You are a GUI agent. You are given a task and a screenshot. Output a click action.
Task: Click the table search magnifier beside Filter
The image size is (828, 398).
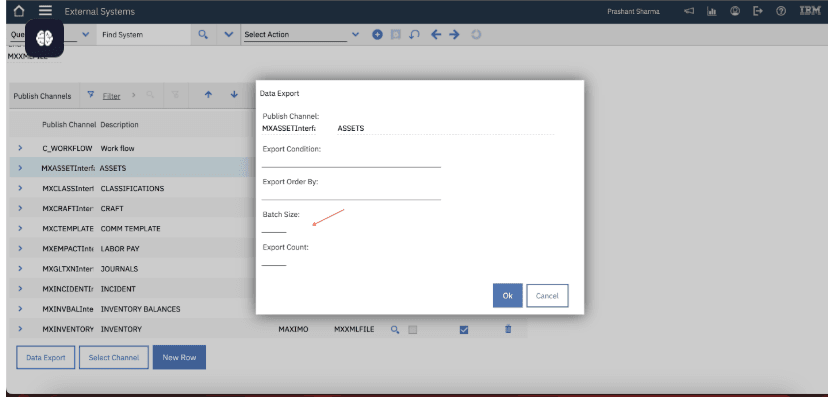(x=150, y=95)
